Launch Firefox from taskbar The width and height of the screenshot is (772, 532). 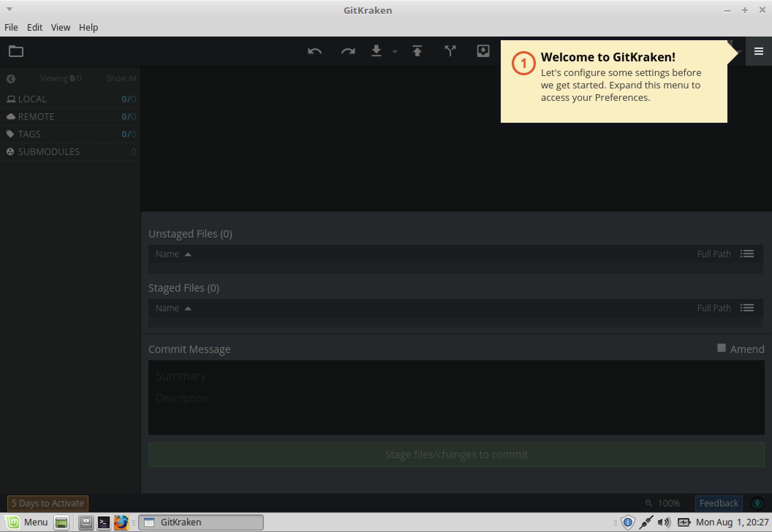tap(121, 522)
